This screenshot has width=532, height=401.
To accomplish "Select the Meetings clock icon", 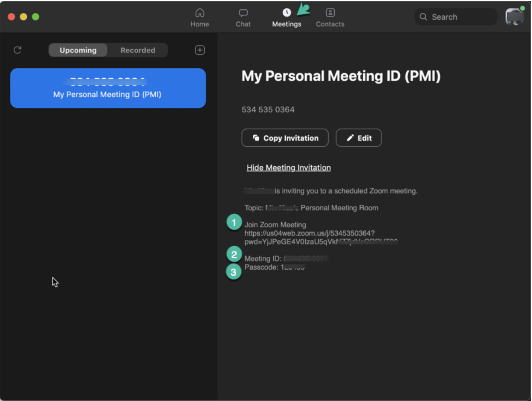I will click(286, 13).
